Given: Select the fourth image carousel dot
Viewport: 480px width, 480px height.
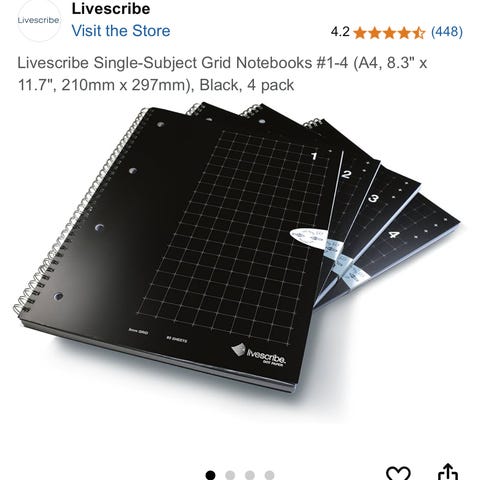Looking at the screenshot, I should pyautogui.click(x=270, y=475).
